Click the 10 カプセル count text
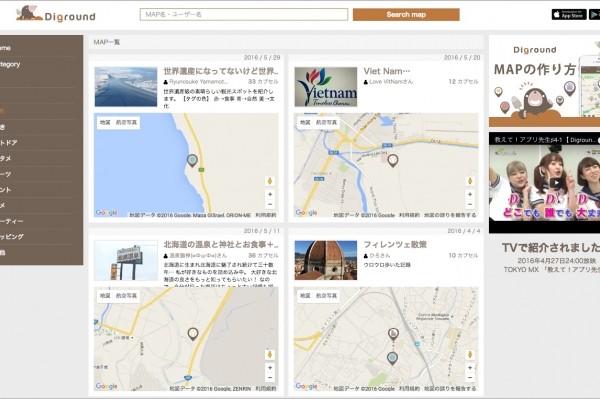This screenshot has height=399, width=600. click(463, 255)
